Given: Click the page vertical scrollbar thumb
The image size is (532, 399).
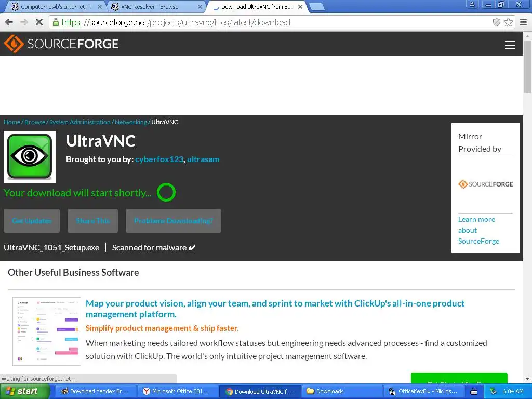Looking at the screenshot, I should 527,66.
